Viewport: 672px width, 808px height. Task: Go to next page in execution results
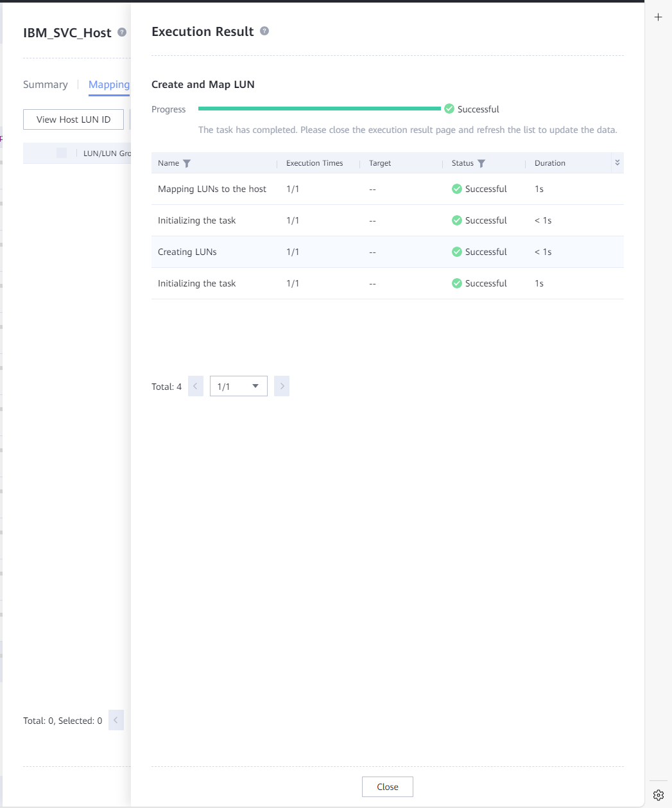click(282, 387)
